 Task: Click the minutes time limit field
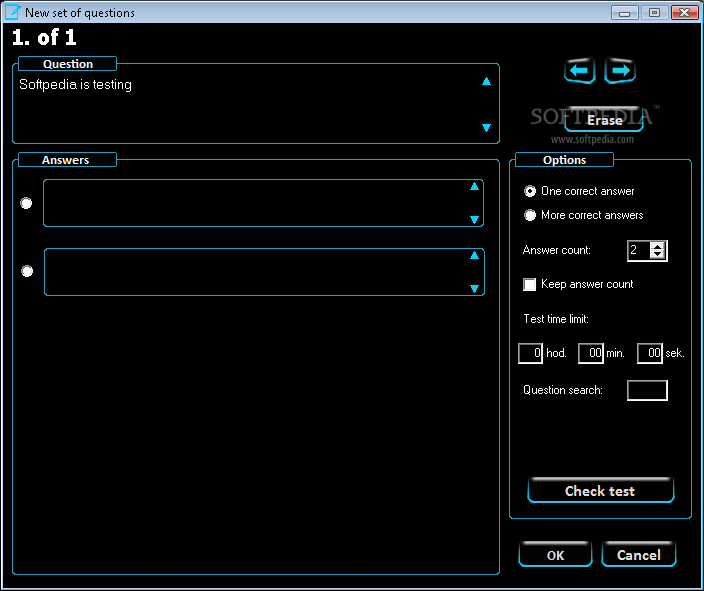tap(590, 353)
